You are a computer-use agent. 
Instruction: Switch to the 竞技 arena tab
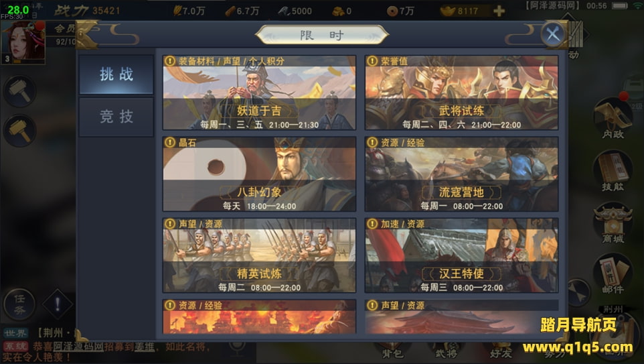point(116,117)
